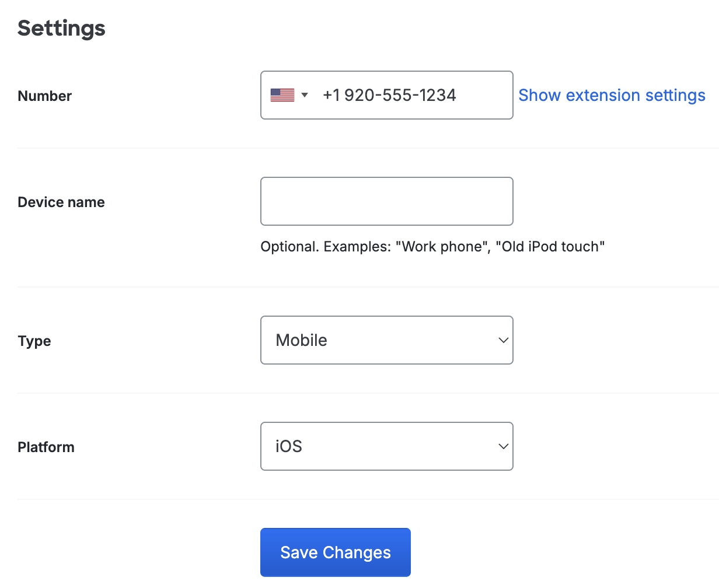Click the Settings heading
This screenshot has width=719, height=588.
pos(61,28)
